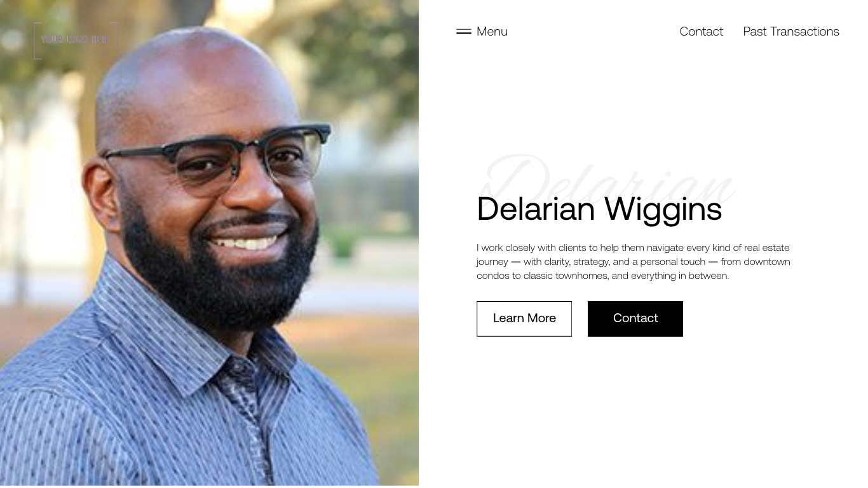
Task: Click the Learn More outlined button
Action: point(524,319)
